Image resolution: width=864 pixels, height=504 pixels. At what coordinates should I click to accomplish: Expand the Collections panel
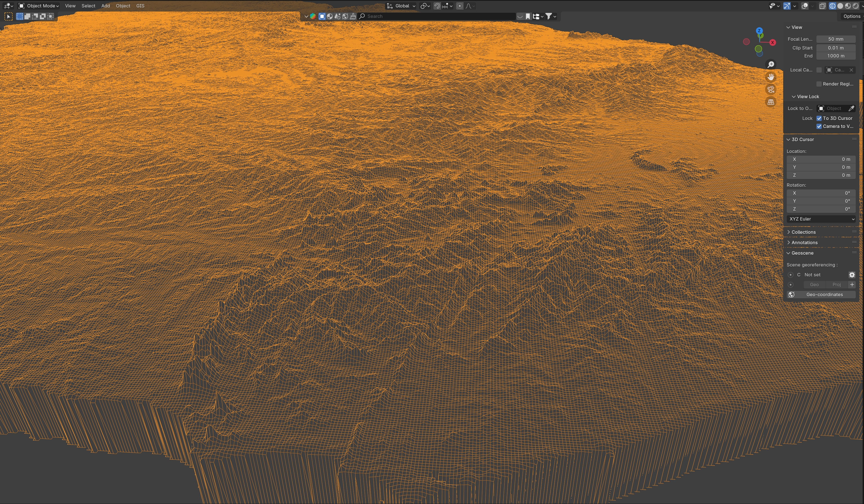[803, 232]
